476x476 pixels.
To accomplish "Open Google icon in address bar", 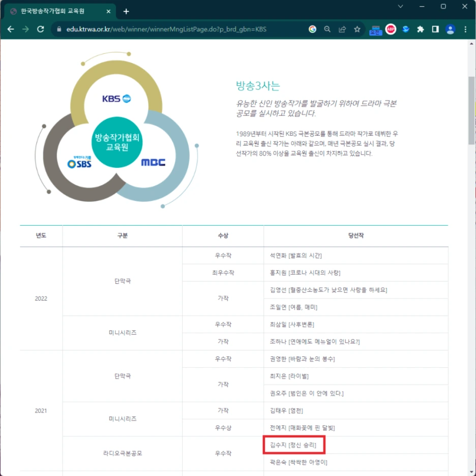I will pyautogui.click(x=312, y=29).
